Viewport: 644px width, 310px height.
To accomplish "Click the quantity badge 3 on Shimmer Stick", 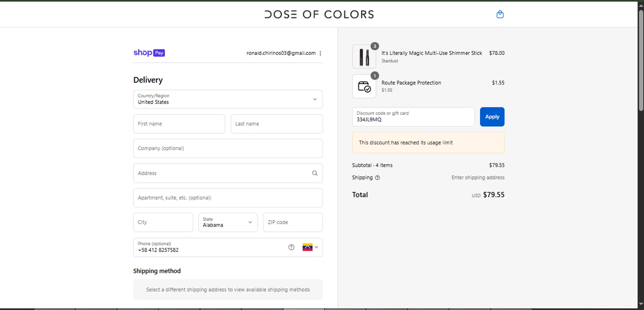I will pos(375,46).
